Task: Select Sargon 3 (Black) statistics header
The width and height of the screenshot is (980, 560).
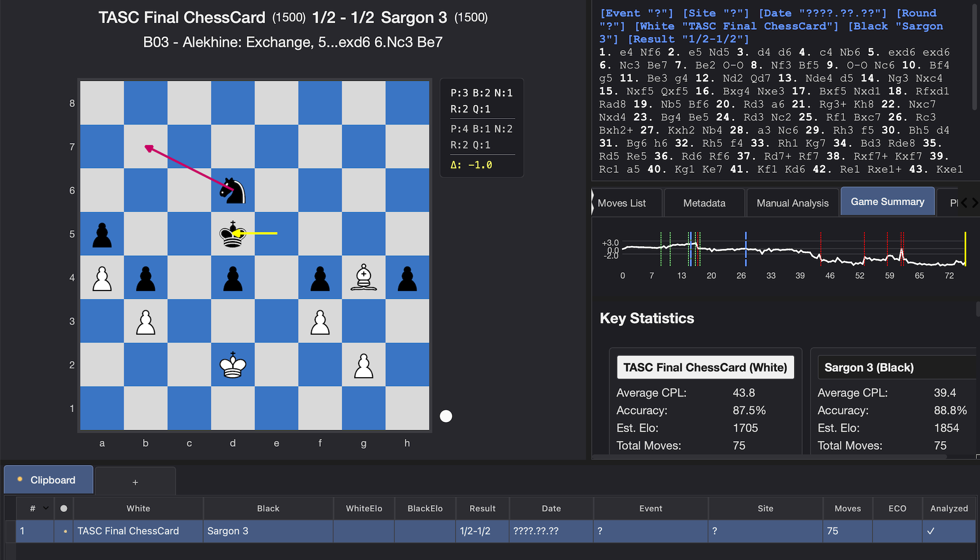Action: [x=869, y=367]
